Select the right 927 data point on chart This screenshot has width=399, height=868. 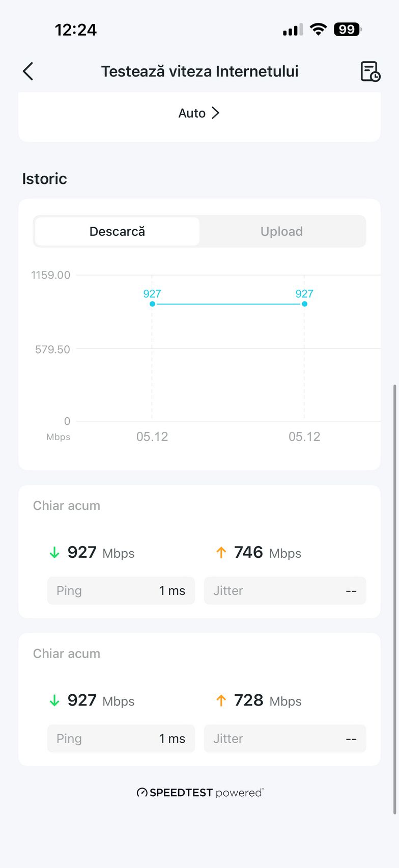click(304, 304)
